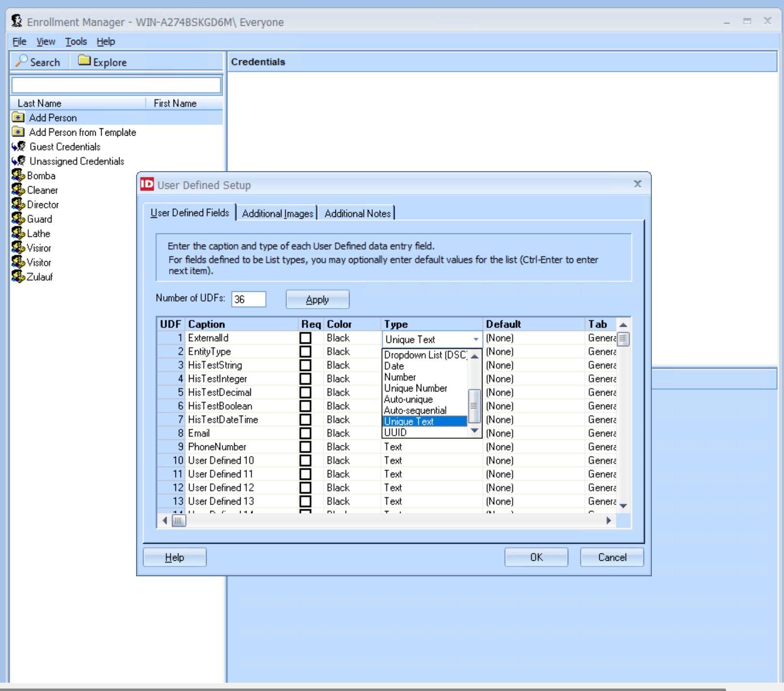The image size is (784, 691).
Task: Open the Tools menu
Action: (76, 41)
